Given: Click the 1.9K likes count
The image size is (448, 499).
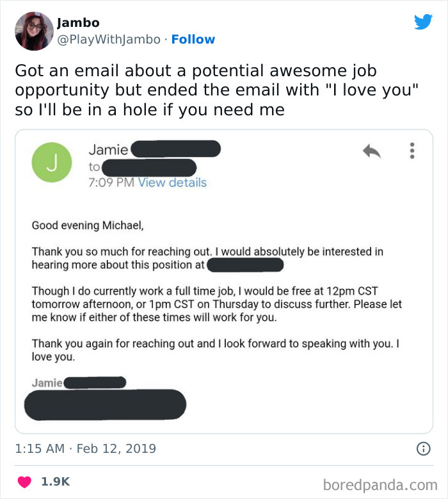Looking at the screenshot, I should tap(56, 481).
